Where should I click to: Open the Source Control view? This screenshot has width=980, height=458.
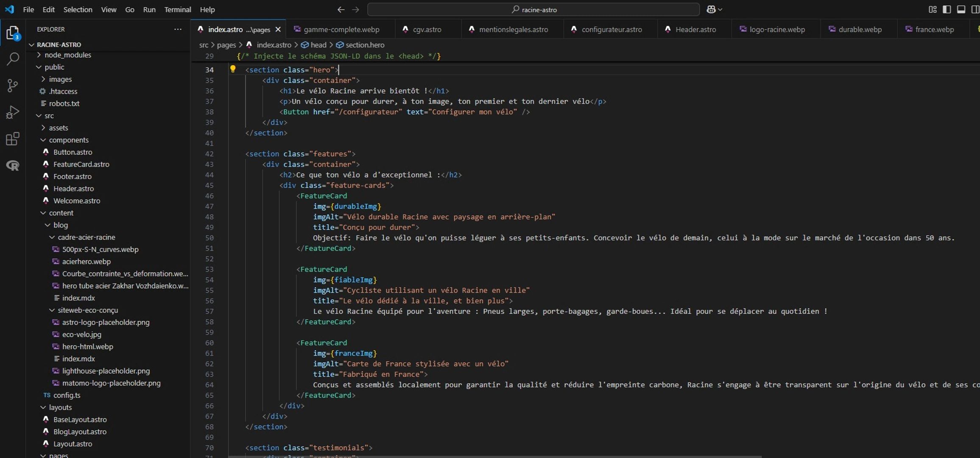[x=13, y=85]
